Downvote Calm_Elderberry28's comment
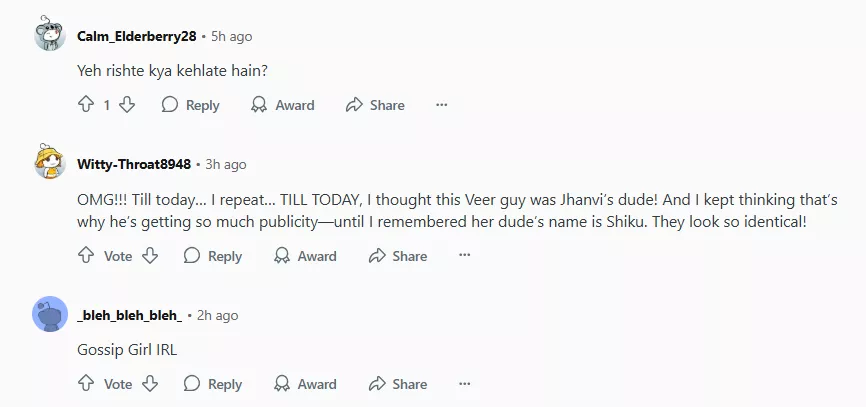This screenshot has width=866, height=407. tap(127, 105)
